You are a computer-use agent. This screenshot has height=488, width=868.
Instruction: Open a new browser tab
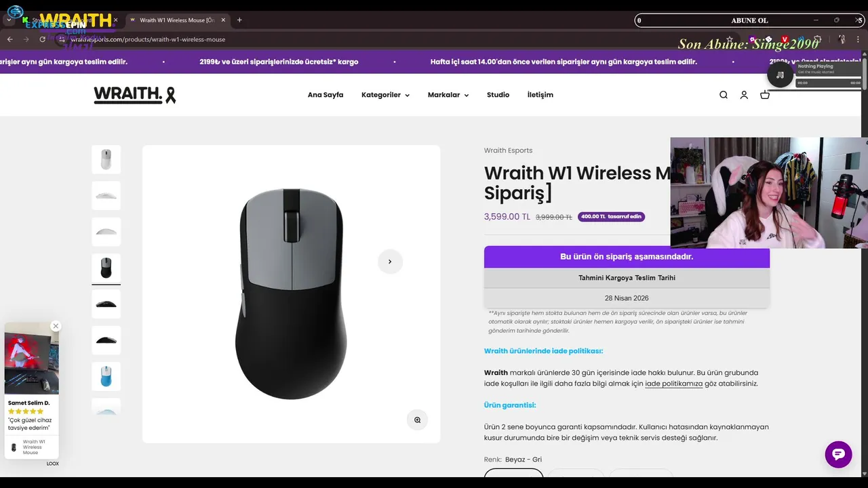coord(239,20)
